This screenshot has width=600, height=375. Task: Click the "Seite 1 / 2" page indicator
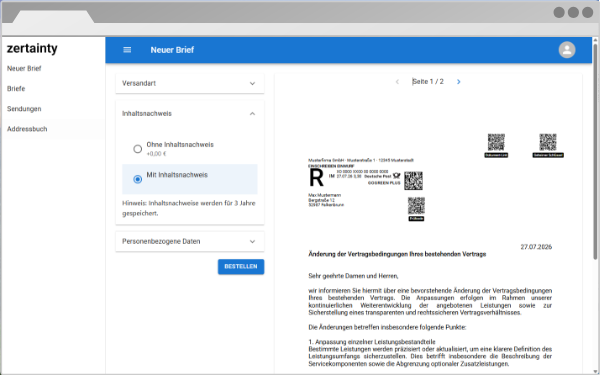tap(428, 82)
